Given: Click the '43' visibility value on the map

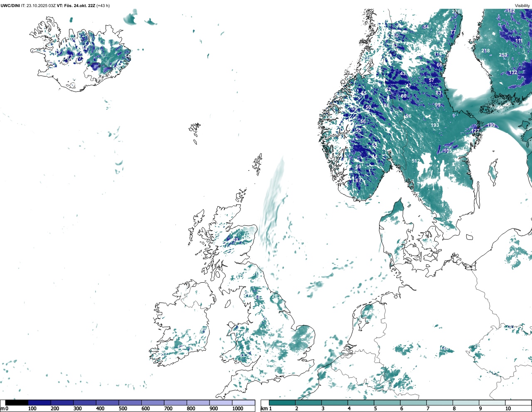Looking at the screenshot, I should click(403, 74).
